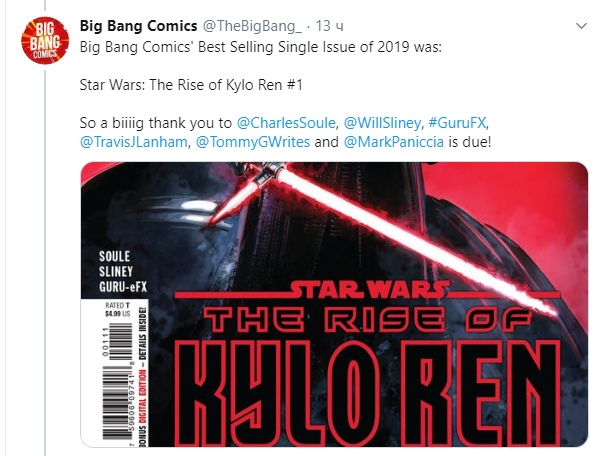The height and width of the screenshot is (456, 599).
Task: Open the Kylo Ren comic cover image
Action: click(334, 304)
